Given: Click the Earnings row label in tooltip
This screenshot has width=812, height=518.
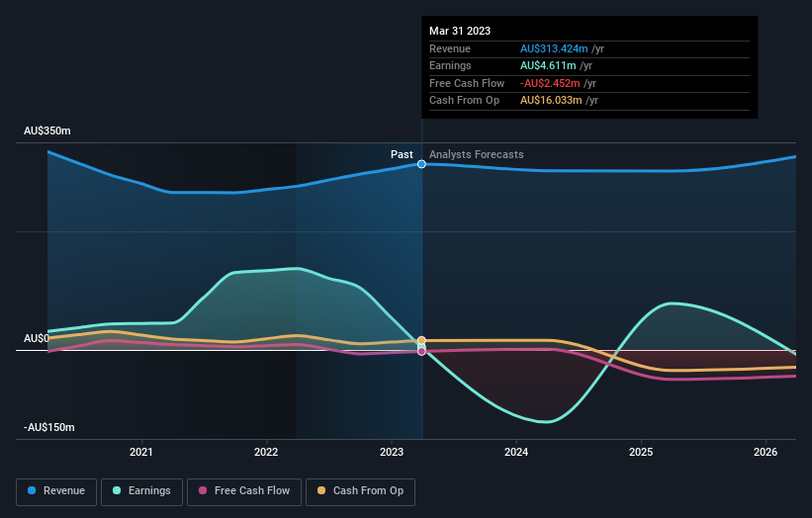Looking at the screenshot, I should (450, 65).
